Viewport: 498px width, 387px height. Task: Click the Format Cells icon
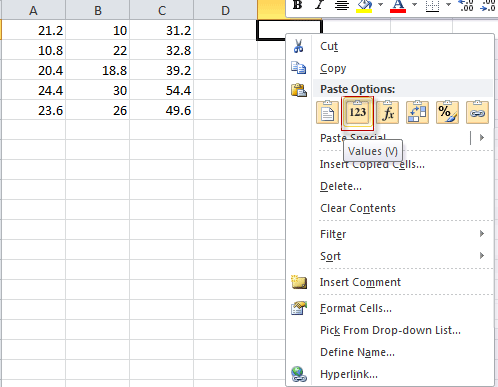tap(299, 308)
